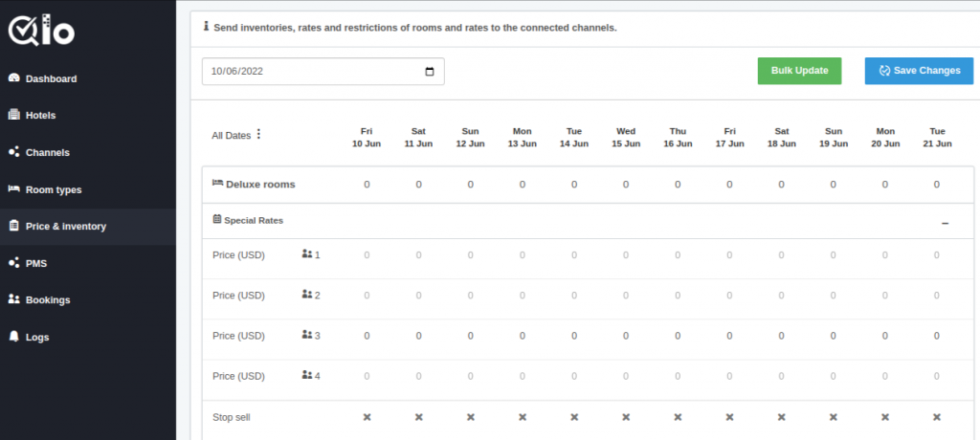Toggle stop sell for Tue 21 Jun
This screenshot has width=980, height=440.
tap(936, 417)
